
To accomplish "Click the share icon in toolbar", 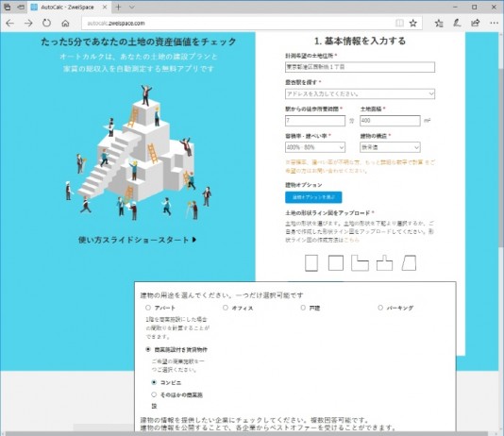I will (x=475, y=23).
